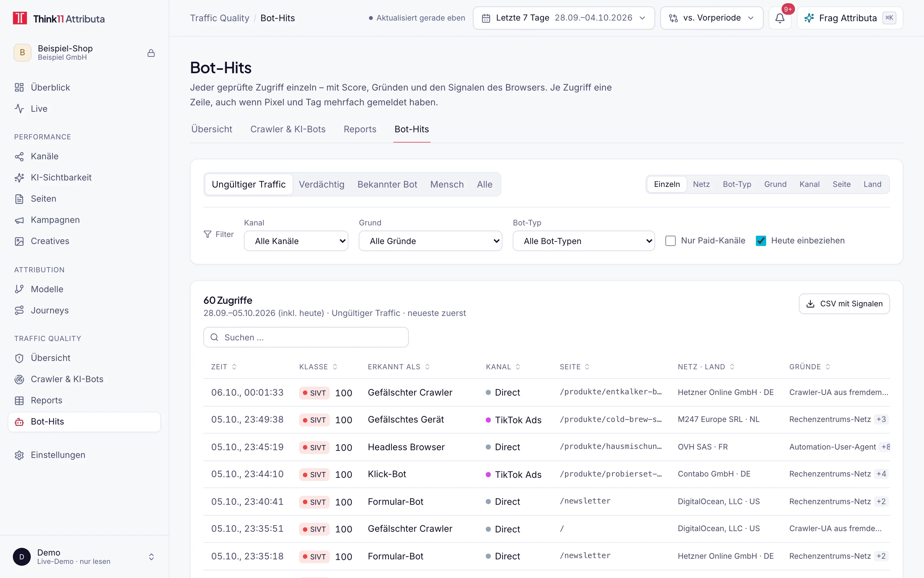The height and width of the screenshot is (578, 924).
Task: Sort table by Klasse column
Action: click(318, 367)
